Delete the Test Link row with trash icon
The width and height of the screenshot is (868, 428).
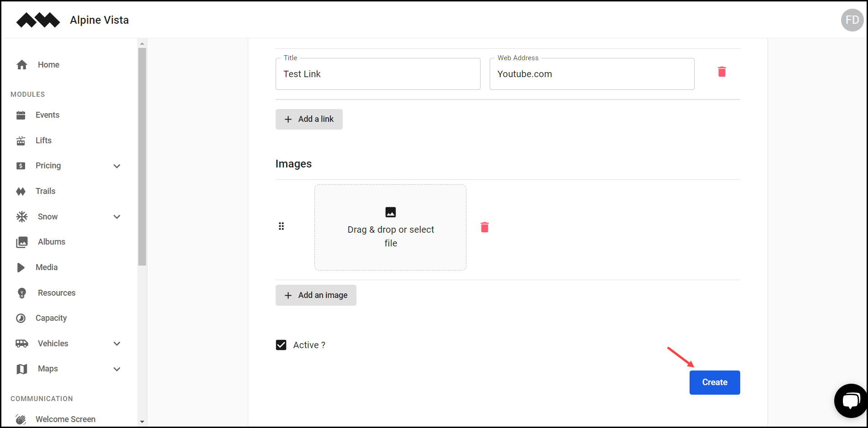click(722, 72)
